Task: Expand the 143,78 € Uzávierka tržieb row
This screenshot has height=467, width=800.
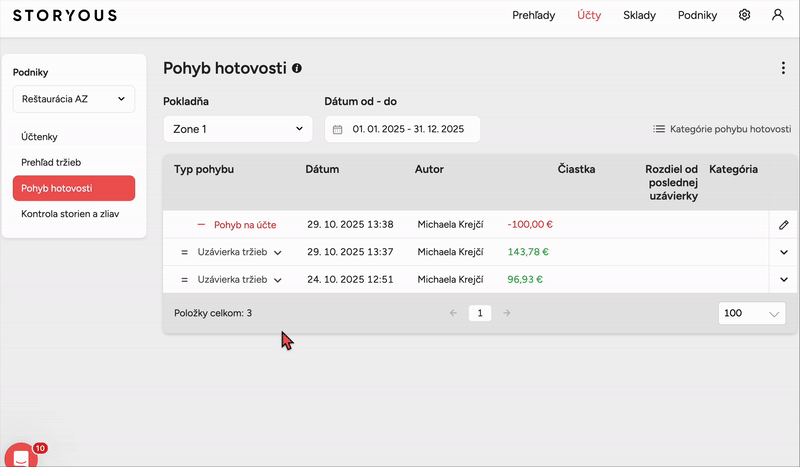Action: click(783, 252)
